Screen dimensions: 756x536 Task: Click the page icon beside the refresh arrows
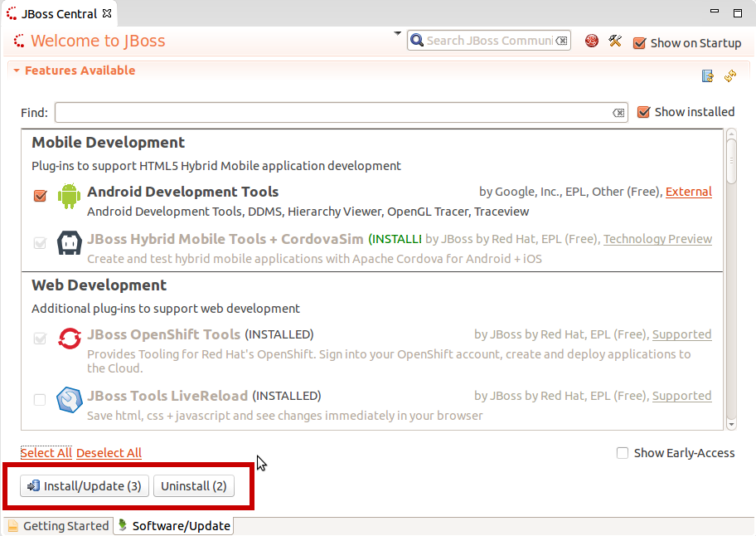(x=708, y=76)
